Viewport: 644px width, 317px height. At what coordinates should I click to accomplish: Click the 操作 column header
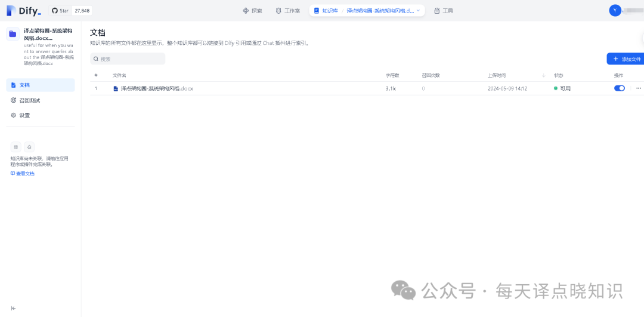coord(618,76)
